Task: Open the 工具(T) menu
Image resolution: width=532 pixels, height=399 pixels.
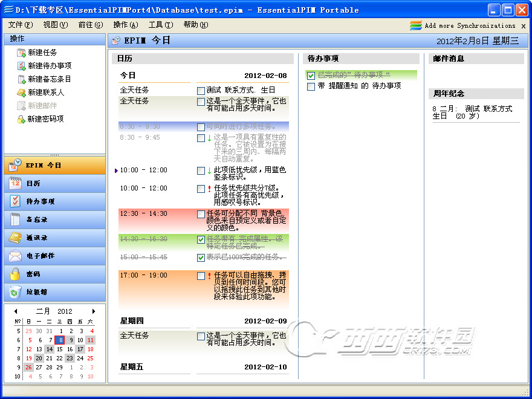Action: (160, 25)
